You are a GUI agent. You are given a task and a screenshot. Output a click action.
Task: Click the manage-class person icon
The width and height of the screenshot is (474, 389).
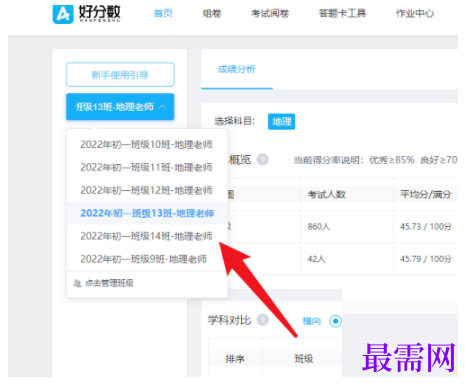coord(77,283)
